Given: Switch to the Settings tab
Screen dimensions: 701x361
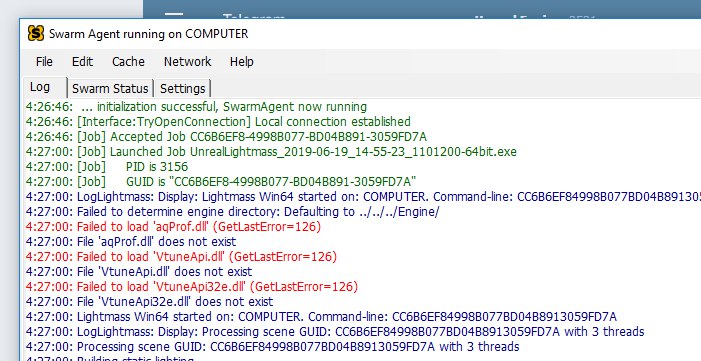Looking at the screenshot, I should (182, 89).
